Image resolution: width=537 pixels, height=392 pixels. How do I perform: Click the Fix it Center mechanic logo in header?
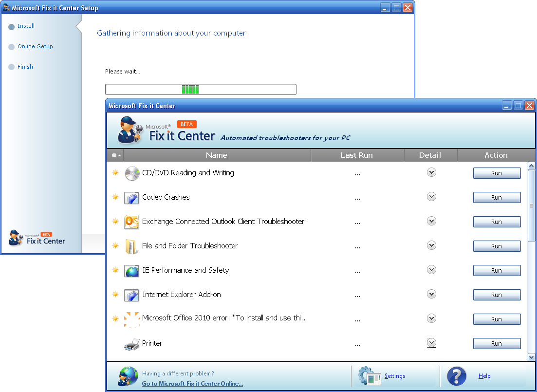(x=130, y=130)
